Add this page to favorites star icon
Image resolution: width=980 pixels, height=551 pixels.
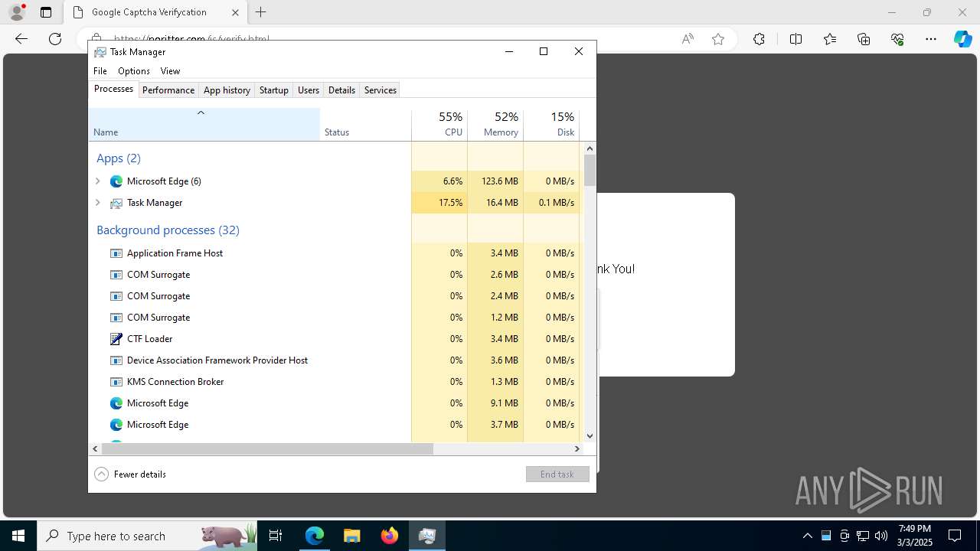coord(718,39)
